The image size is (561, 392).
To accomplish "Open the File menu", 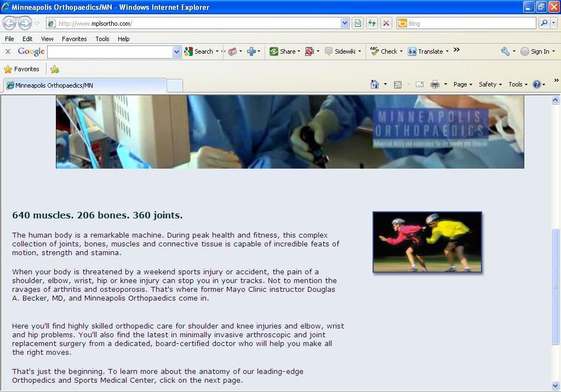I will pos(10,39).
